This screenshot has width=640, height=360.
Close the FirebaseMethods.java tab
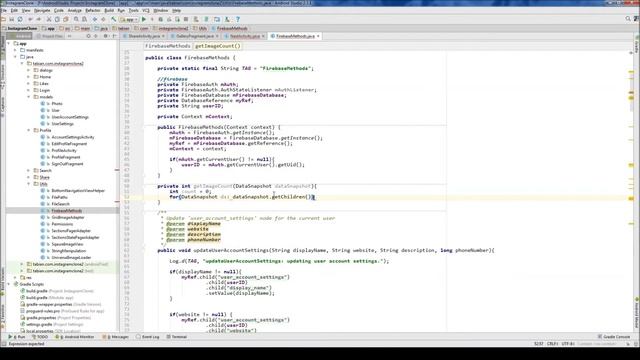tap(318, 36)
